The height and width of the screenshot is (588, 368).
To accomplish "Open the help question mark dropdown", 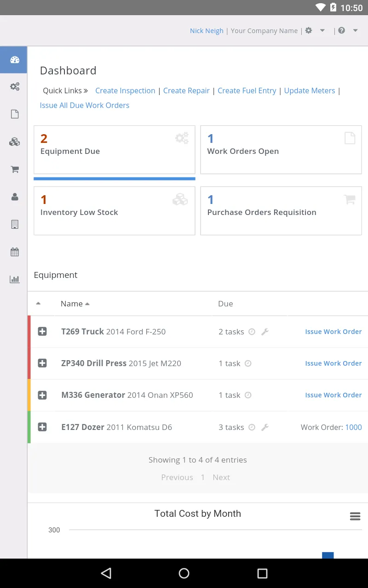I will pos(347,31).
